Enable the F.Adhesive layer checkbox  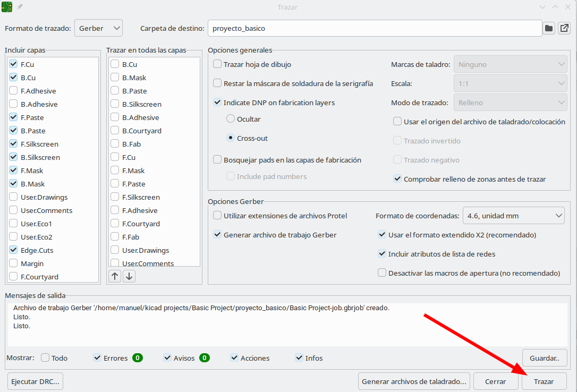click(14, 91)
